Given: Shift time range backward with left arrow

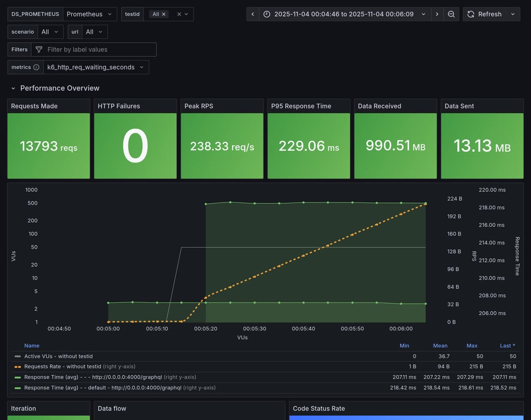Looking at the screenshot, I should 252,14.
